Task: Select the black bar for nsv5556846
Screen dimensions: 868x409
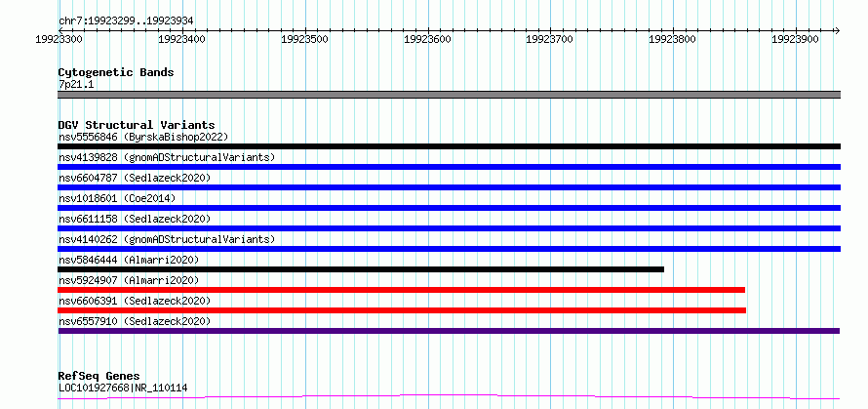Action: (449, 146)
